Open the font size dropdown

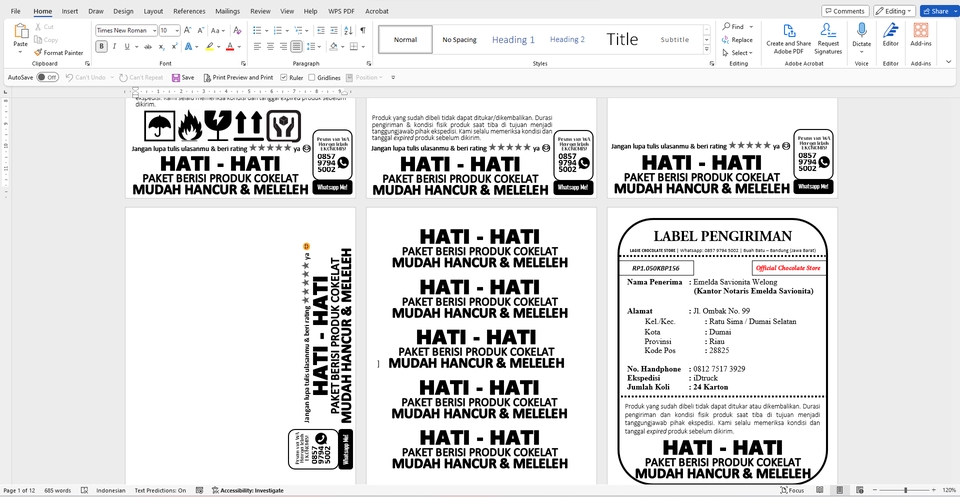pyautogui.click(x=178, y=30)
